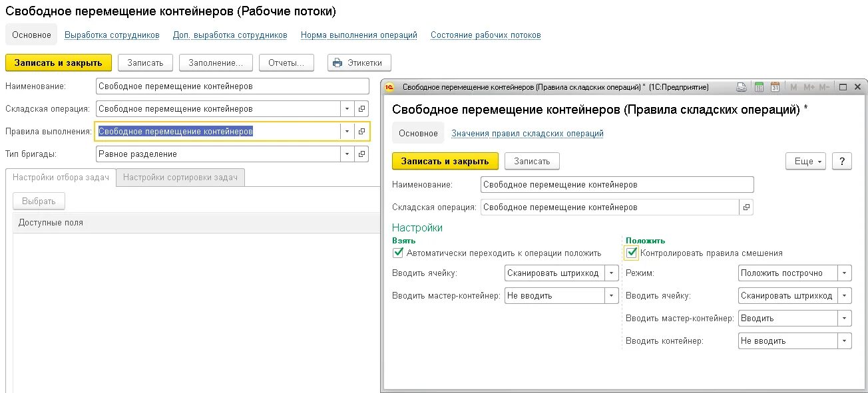Toggle Автоматически переходить к операции положить checkbox
The image size is (868, 393).
coord(398,253)
